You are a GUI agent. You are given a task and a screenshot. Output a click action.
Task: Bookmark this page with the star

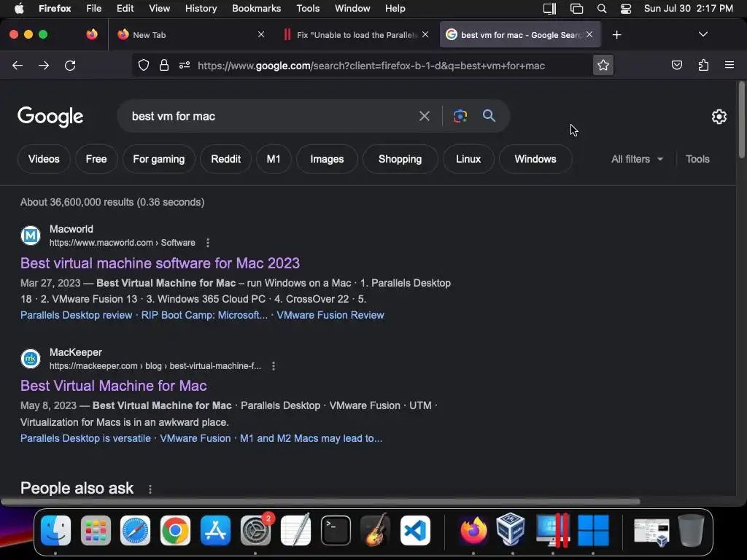[x=603, y=65]
